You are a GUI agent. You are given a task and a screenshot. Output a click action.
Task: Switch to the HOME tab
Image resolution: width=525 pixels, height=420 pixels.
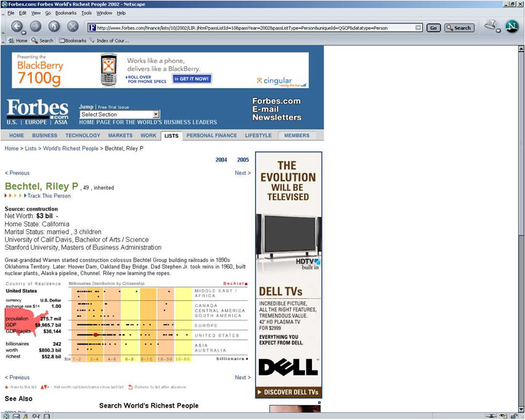click(x=17, y=136)
